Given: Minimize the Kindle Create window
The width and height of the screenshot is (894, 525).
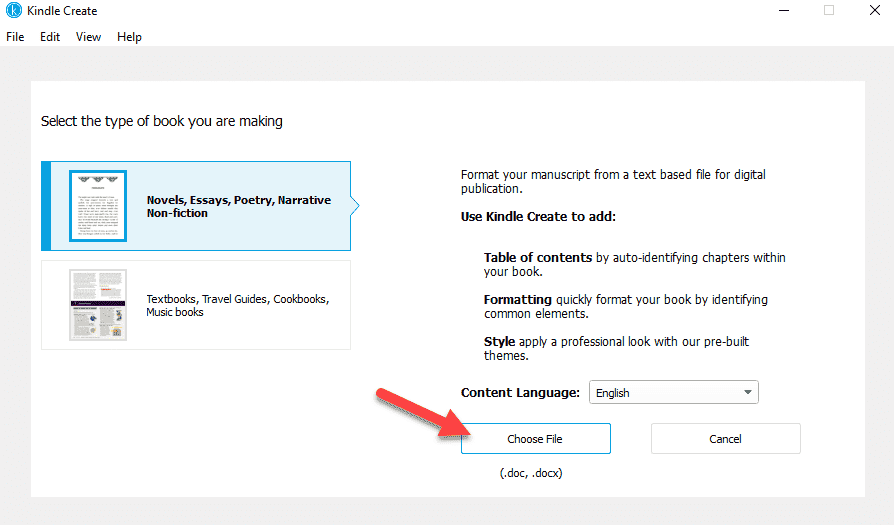Looking at the screenshot, I should click(784, 10).
